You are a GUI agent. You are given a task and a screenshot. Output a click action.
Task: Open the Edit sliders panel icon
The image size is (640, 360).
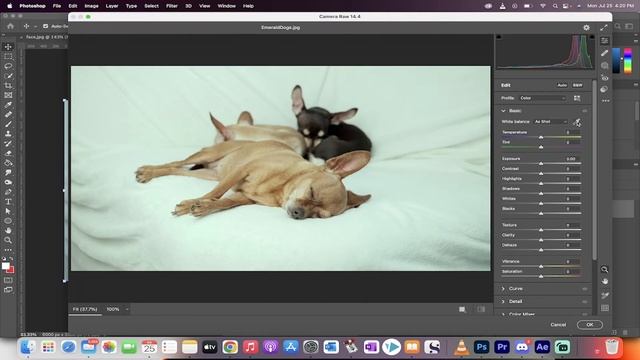pos(604,40)
